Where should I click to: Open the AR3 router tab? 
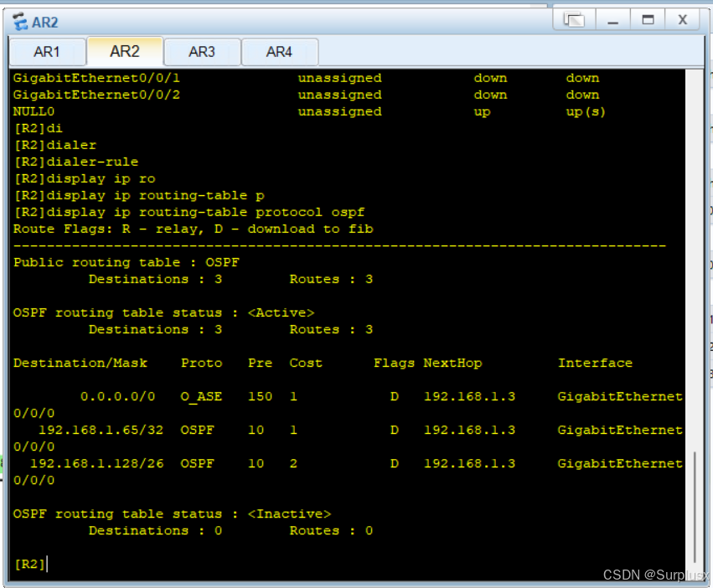(202, 52)
